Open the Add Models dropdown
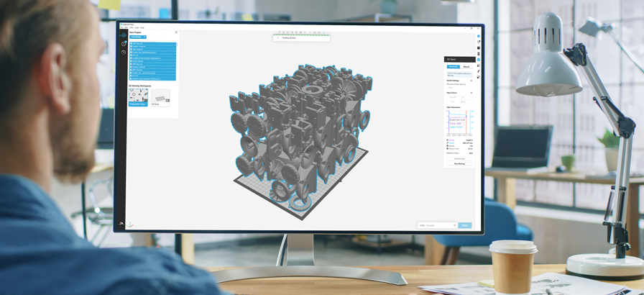 click(137, 37)
